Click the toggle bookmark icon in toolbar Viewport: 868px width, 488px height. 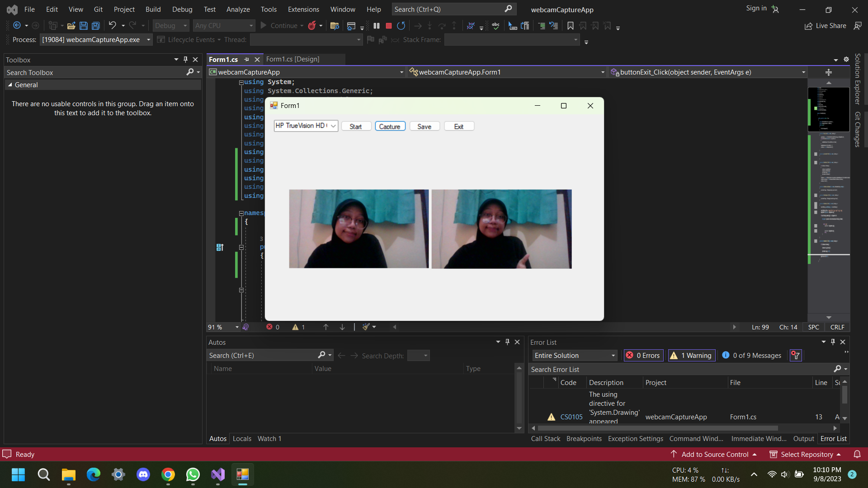(x=571, y=26)
